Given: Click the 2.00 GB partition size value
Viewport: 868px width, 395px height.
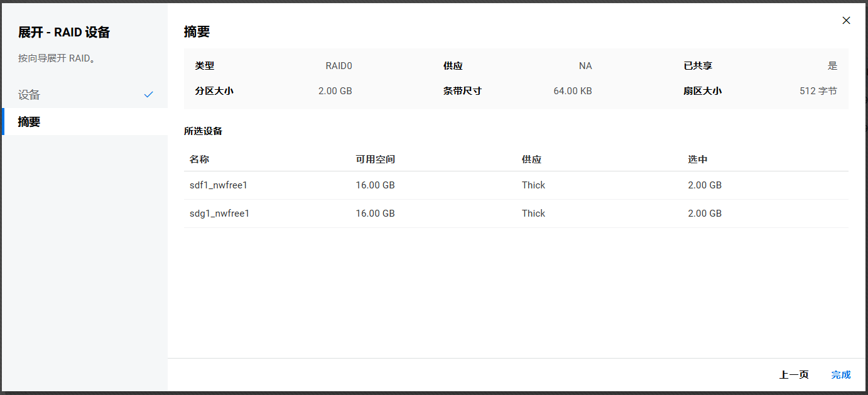Looking at the screenshot, I should (x=335, y=91).
